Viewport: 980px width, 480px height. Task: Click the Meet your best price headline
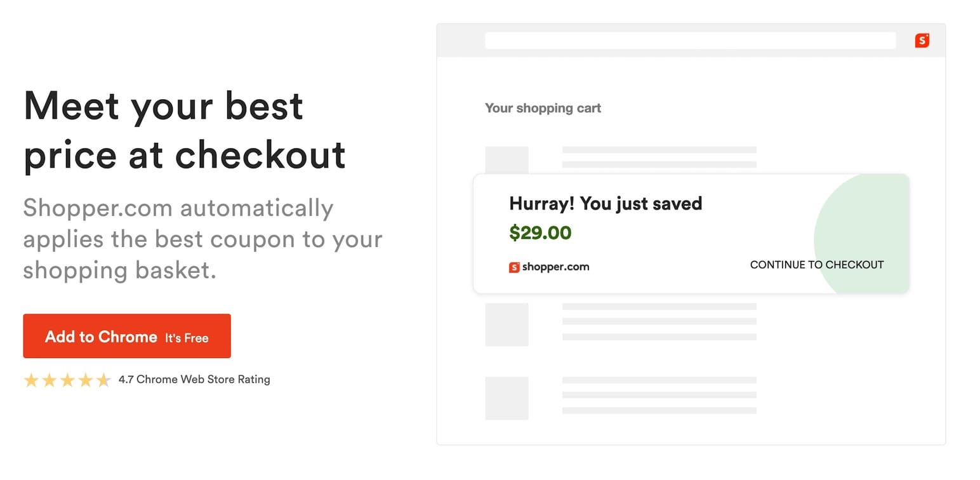184,131
